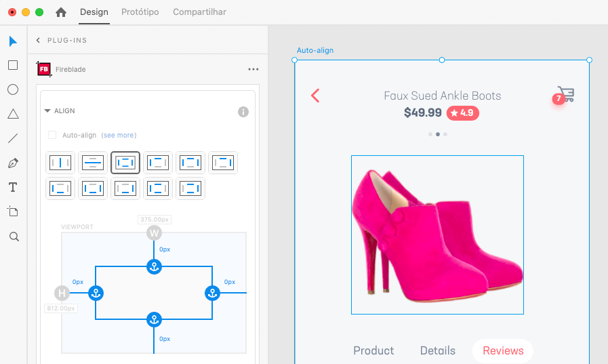Select the Zoom magnifier tool
Screen dimensions: 608x364
[x=14, y=237]
